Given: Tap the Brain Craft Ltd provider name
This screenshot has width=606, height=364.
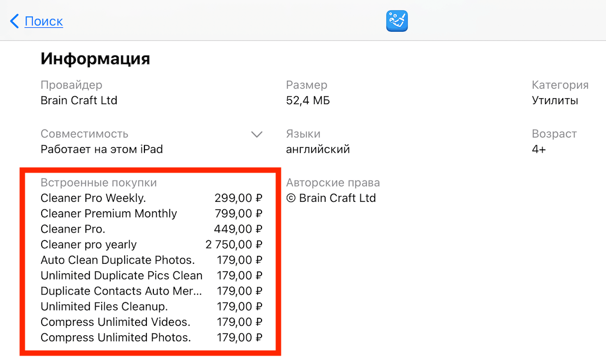Looking at the screenshot, I should (x=79, y=101).
